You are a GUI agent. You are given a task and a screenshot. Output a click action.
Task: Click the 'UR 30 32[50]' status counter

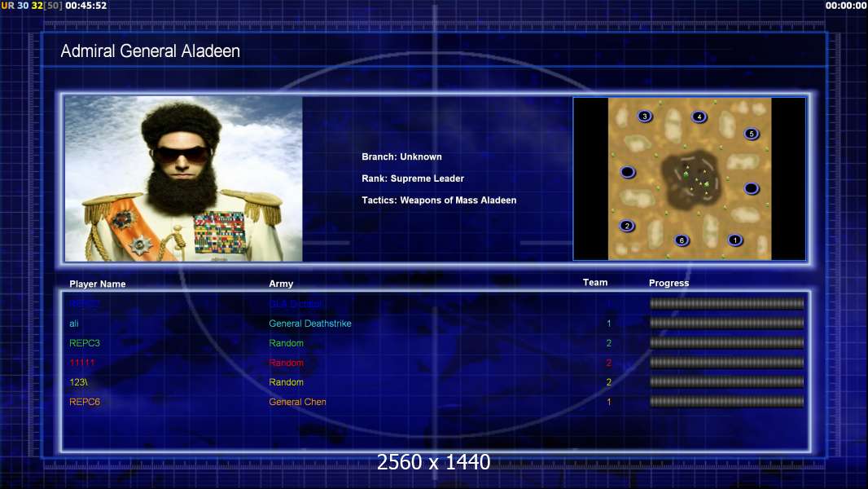[32, 6]
